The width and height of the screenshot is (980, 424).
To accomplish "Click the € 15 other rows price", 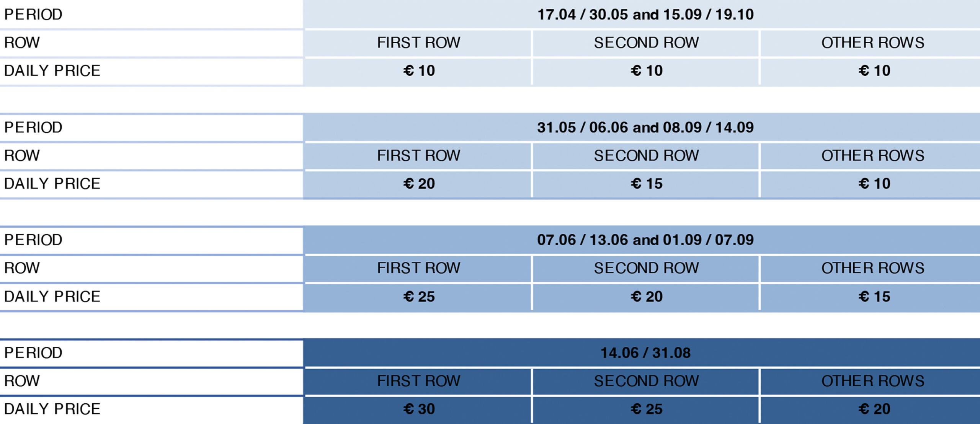I will click(874, 297).
